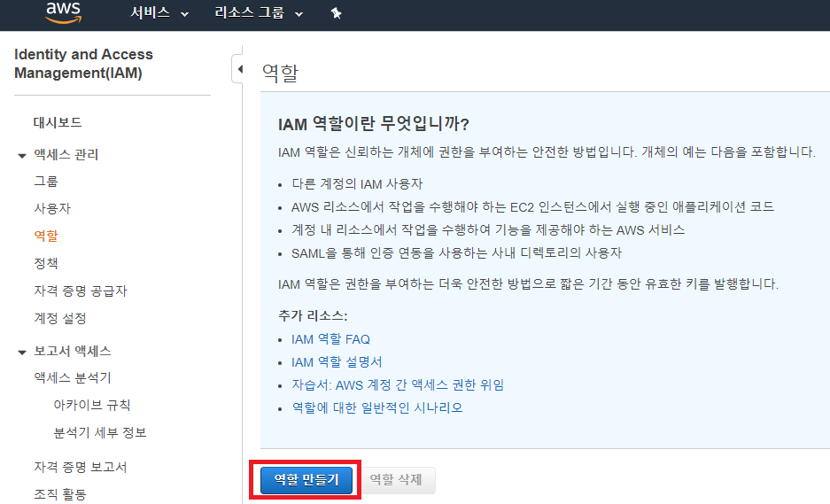Click the bullet text beginning SAML을 통해 인증 연동
Image resolution: width=830 pixels, height=504 pixels.
(456, 253)
